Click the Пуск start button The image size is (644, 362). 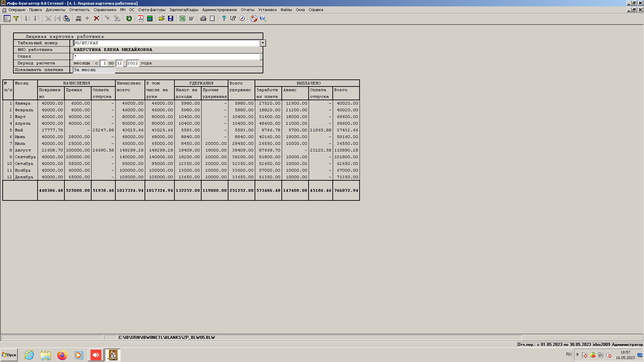9,355
